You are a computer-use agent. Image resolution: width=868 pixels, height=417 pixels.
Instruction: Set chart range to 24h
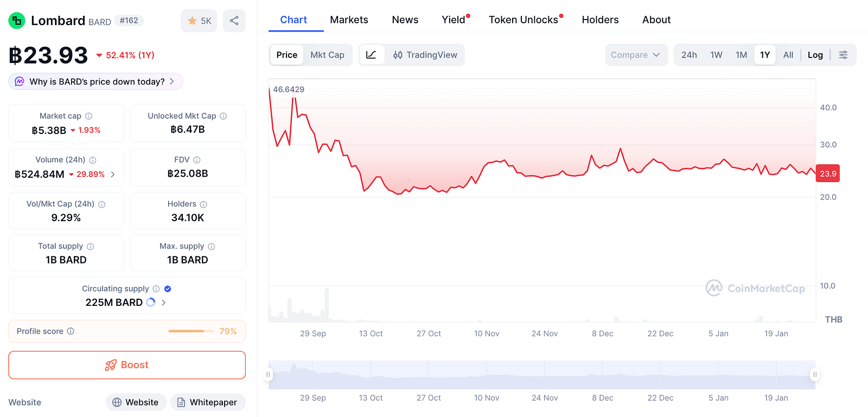689,55
